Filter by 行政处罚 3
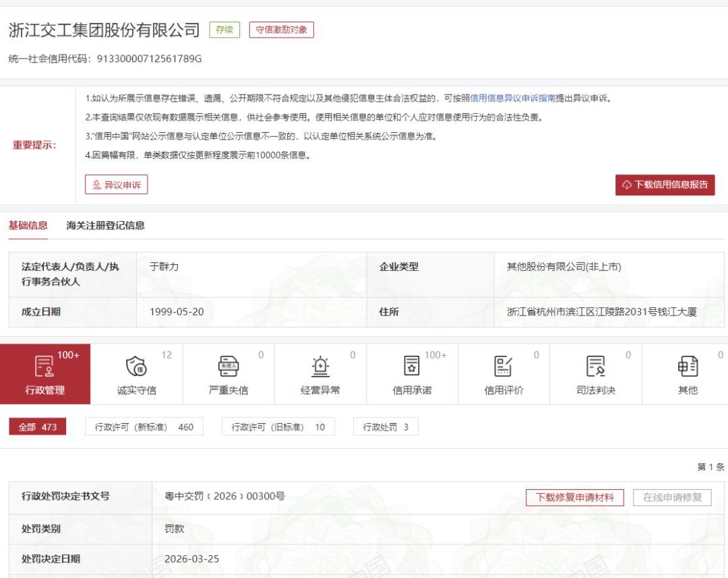The image size is (728, 578). pos(386,427)
